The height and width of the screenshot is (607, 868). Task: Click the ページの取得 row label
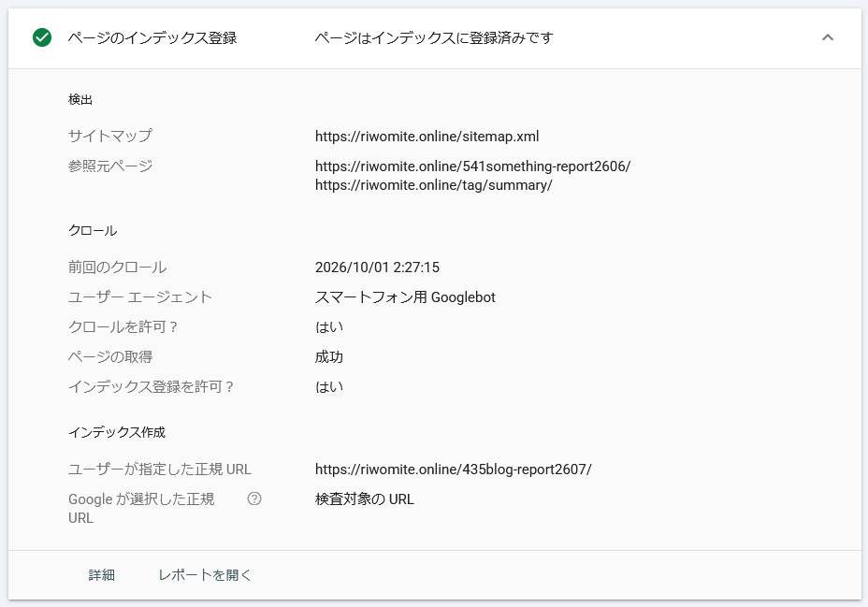click(110, 357)
